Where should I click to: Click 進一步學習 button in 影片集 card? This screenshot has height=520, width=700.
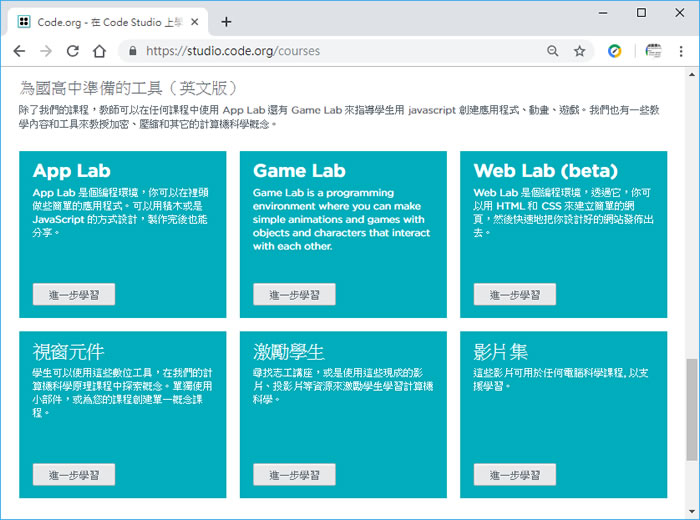(x=515, y=475)
